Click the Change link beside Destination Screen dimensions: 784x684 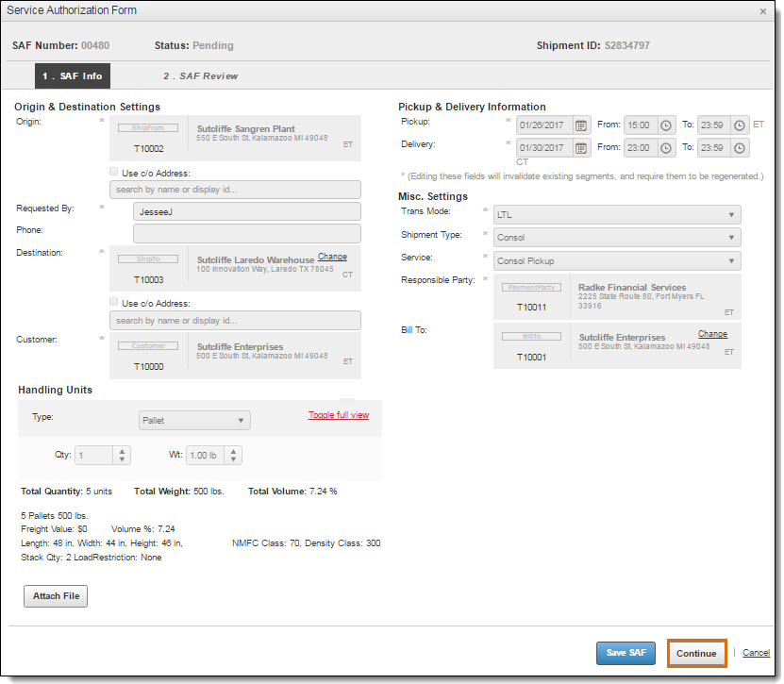[x=332, y=256]
